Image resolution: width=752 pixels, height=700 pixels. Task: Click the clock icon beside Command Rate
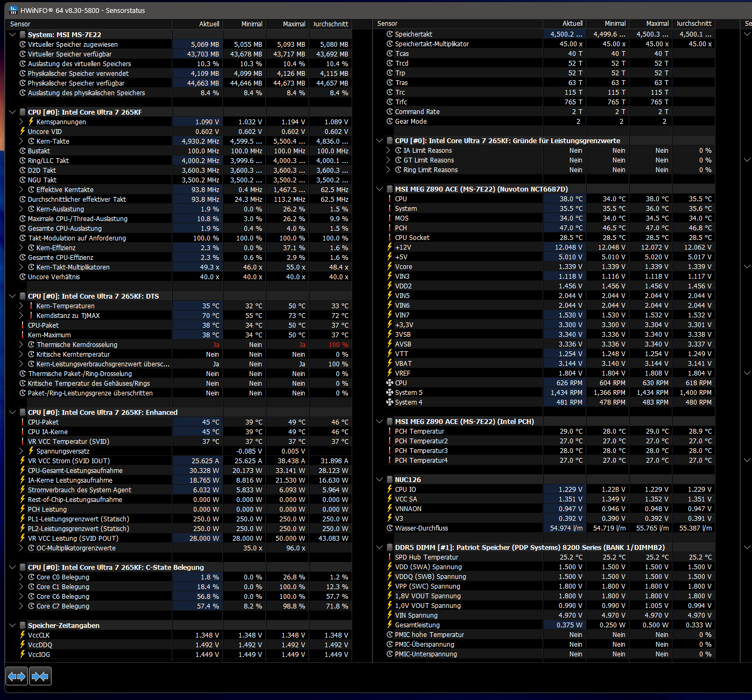tap(390, 111)
